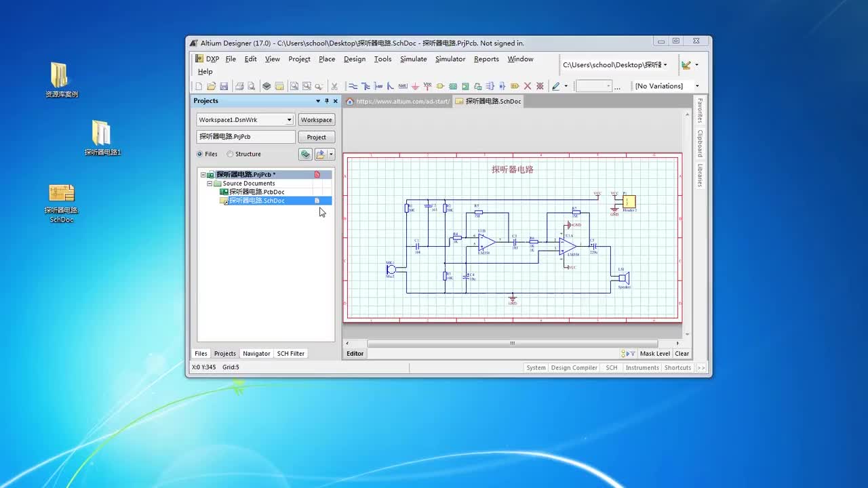Open the Design menu
Image resolution: width=868 pixels, height=488 pixels.
tap(355, 59)
